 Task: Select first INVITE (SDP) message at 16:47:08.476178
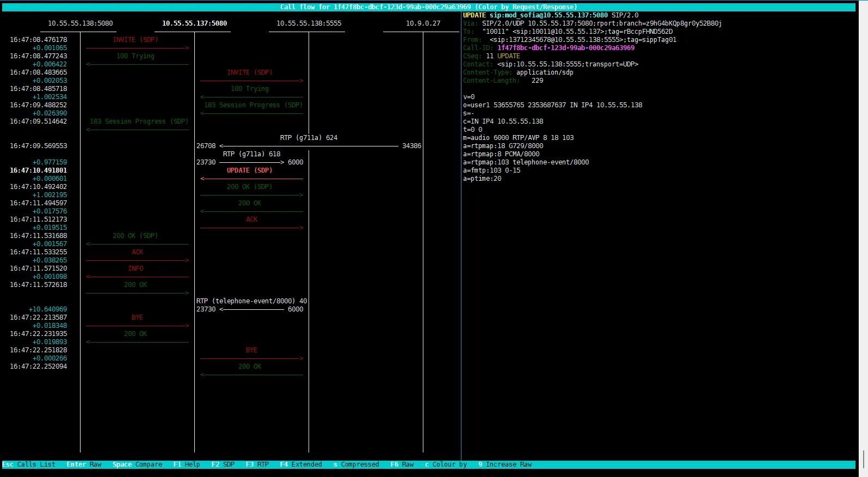pos(136,40)
